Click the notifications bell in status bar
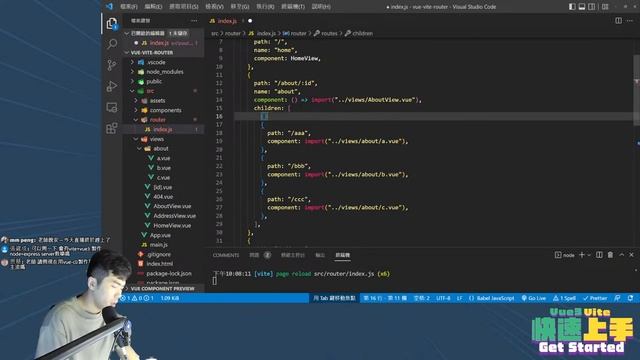Screen dimensions: 640x360 click(630, 298)
